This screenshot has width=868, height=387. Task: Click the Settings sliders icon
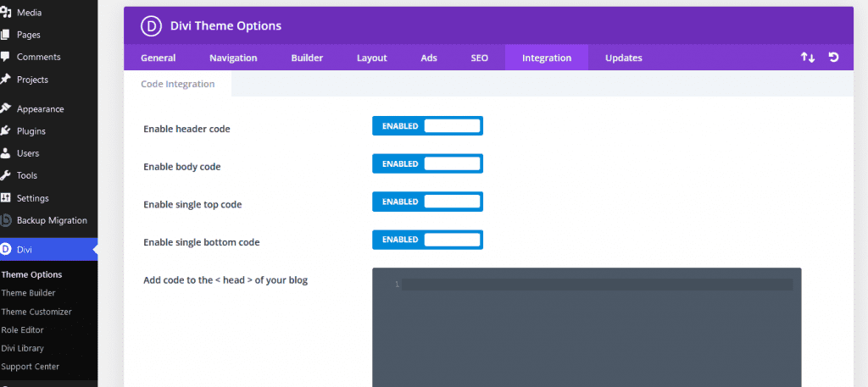point(5,198)
